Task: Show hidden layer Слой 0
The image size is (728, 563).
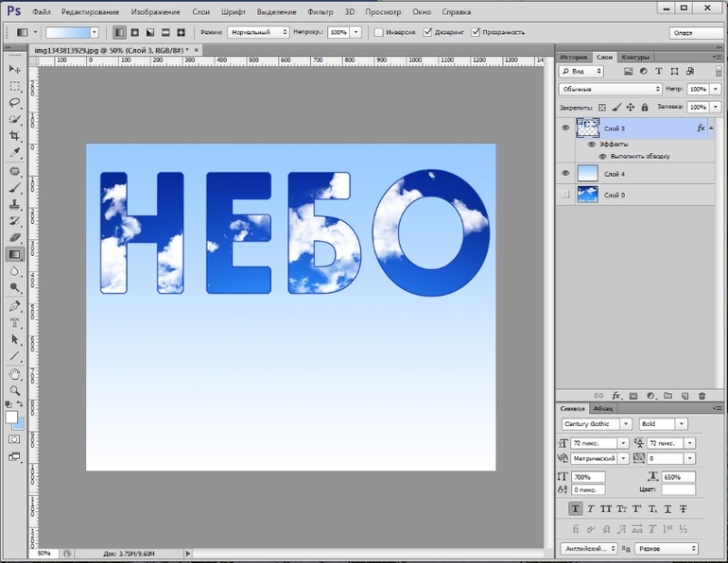Action: [x=565, y=195]
